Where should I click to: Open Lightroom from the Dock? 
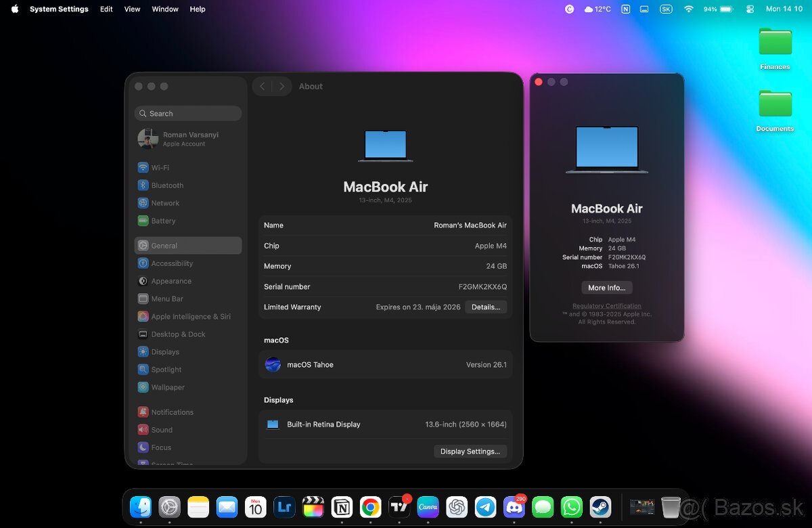pos(284,507)
